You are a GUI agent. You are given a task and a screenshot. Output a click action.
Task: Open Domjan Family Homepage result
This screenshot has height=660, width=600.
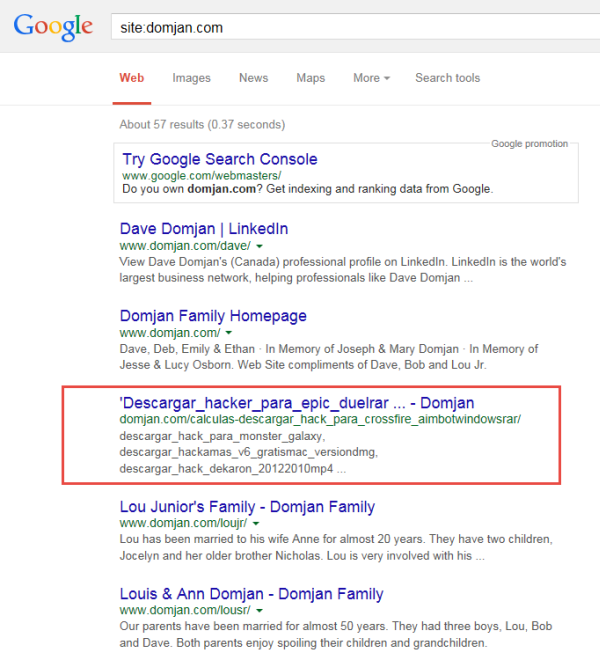212,316
